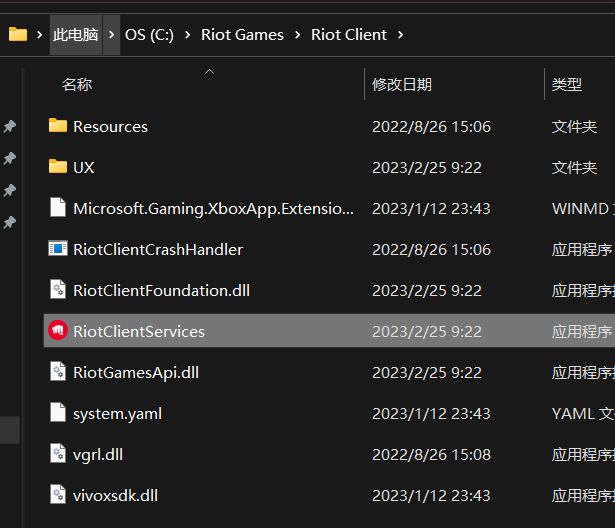Click the date 2022/8/26 15:08 for vgrl.dll
615x528 pixels.
pos(431,455)
